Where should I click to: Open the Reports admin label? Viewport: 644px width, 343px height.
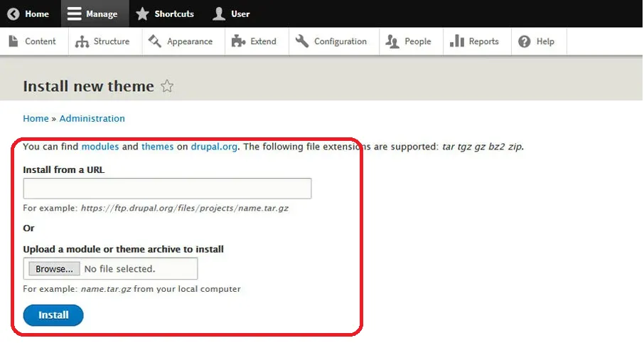[x=484, y=41]
